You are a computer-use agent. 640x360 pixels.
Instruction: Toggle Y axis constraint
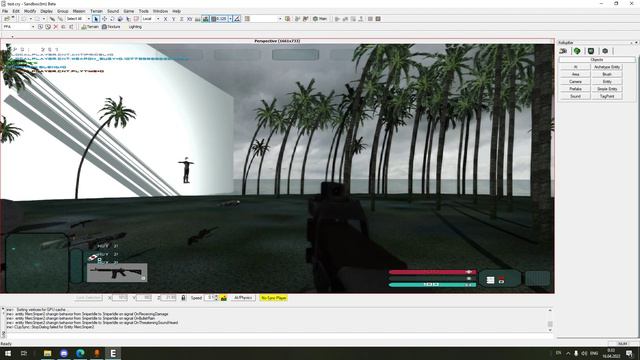(173, 19)
